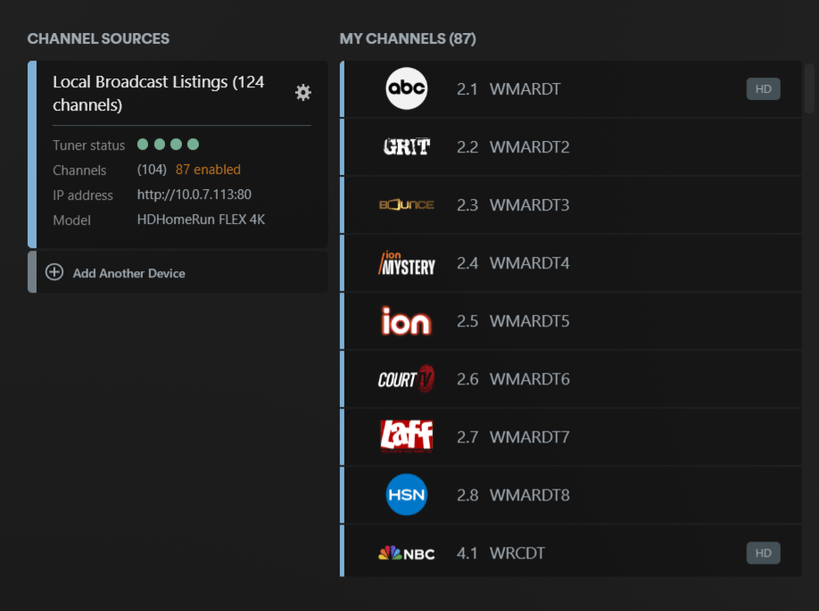Select channel name WMARDT2
This screenshot has height=611, width=819.
(529, 147)
